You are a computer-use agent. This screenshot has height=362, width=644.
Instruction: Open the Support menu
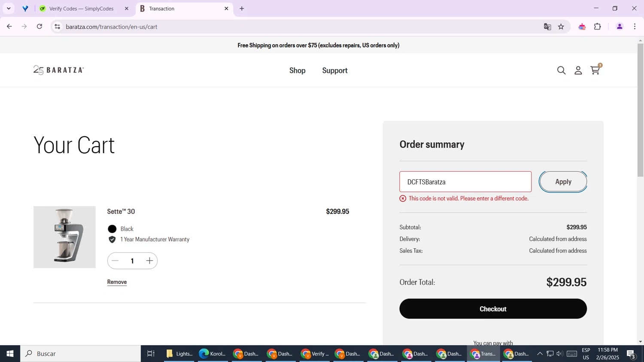[x=335, y=70]
